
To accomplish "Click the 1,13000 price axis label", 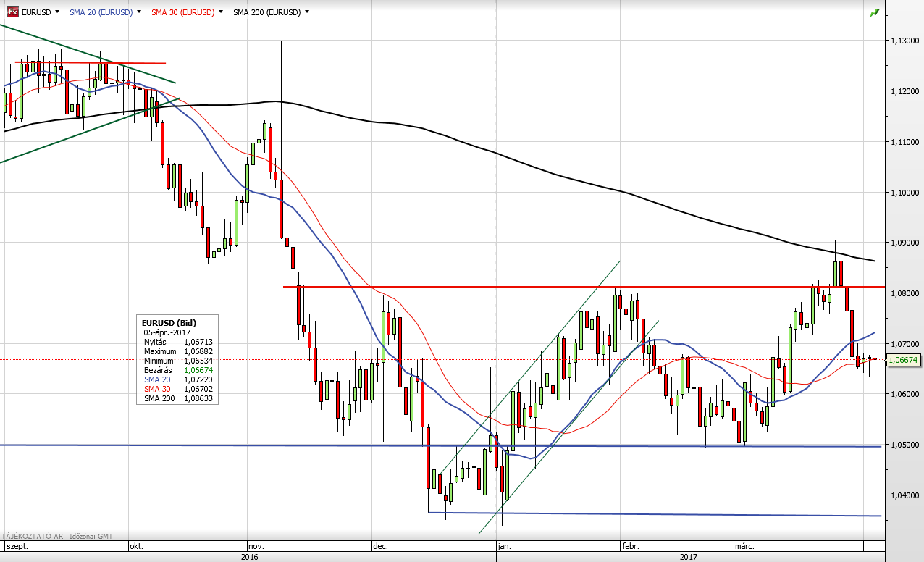I will point(907,41).
